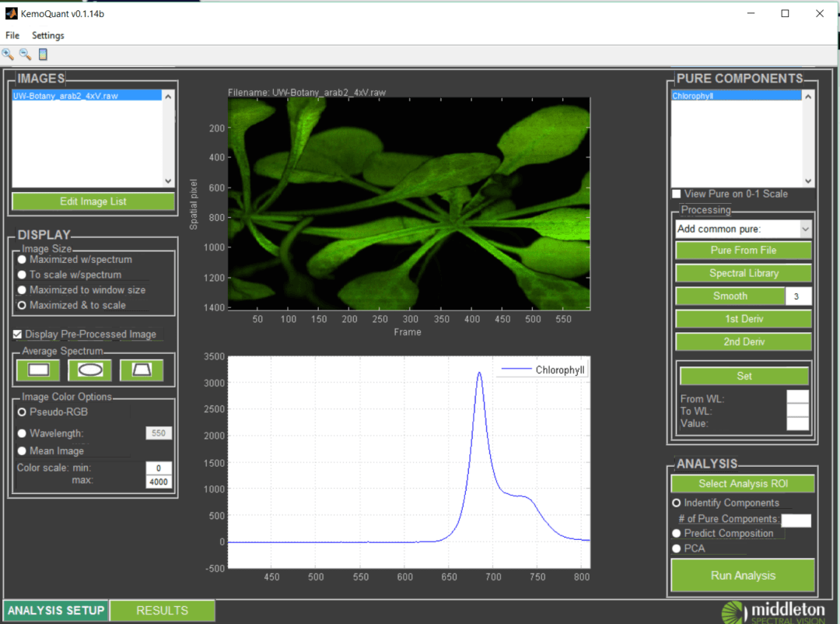Select rectangle Average Spectrum ROI tool
This screenshot has height=624, width=840.
click(37, 370)
